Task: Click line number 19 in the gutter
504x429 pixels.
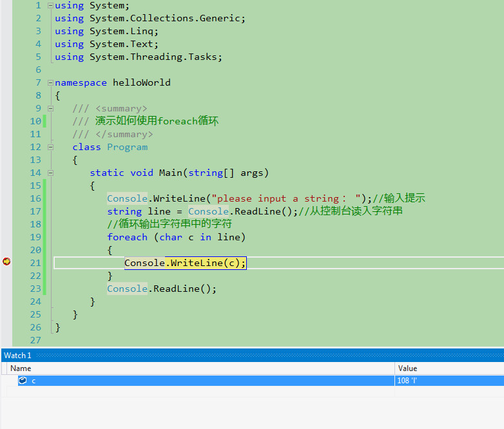Action: coord(35,237)
